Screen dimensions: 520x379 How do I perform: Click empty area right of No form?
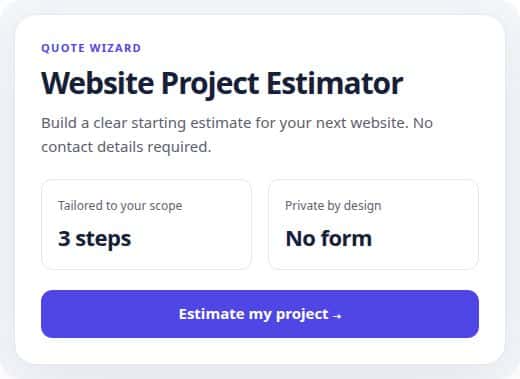(425, 239)
